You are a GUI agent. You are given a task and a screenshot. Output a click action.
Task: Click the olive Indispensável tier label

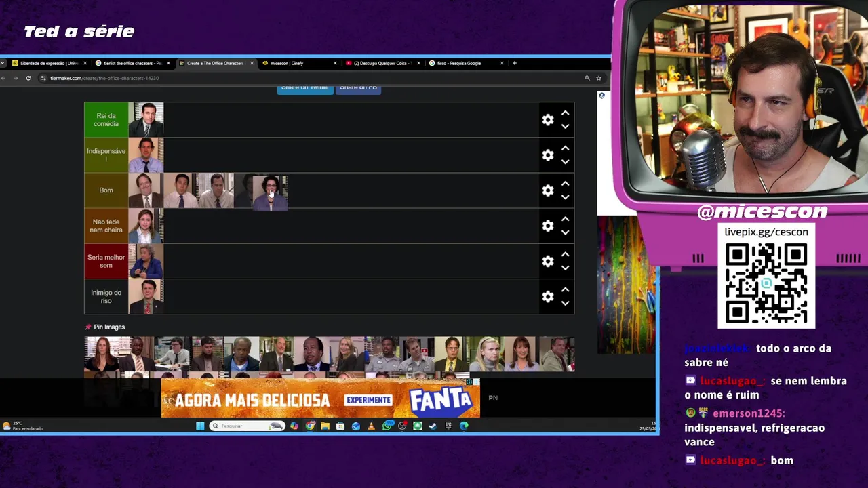[106, 155]
